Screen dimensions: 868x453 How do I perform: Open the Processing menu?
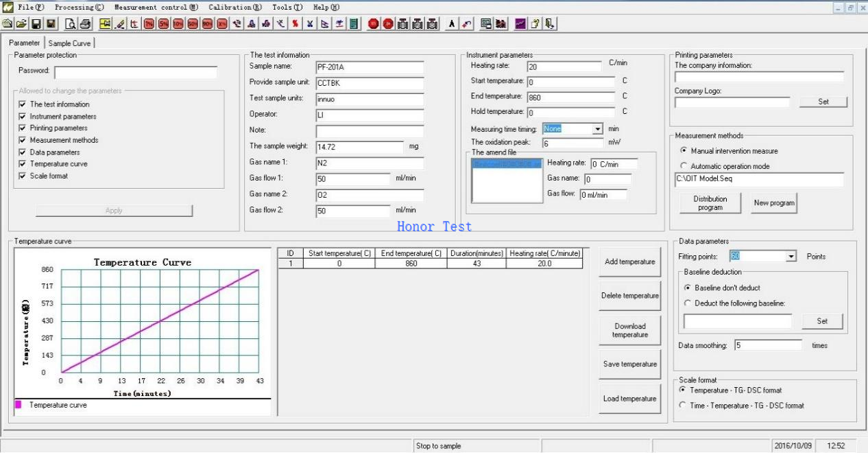point(80,7)
